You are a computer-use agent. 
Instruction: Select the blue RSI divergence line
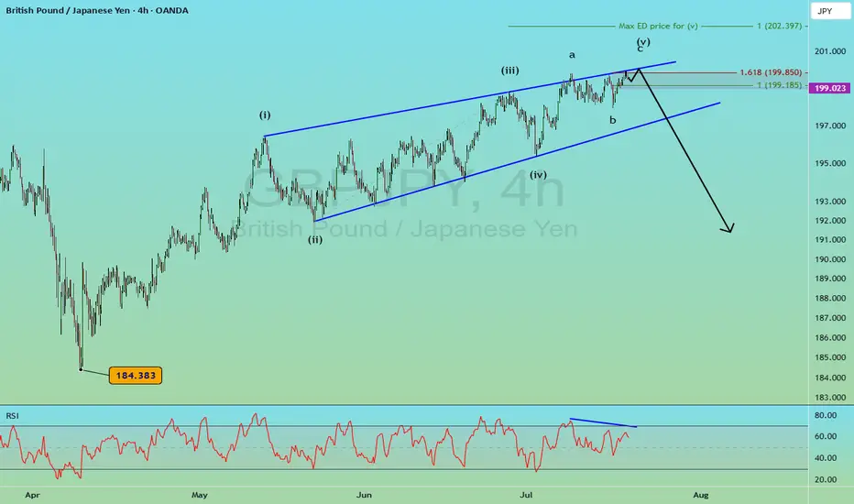tap(603, 422)
